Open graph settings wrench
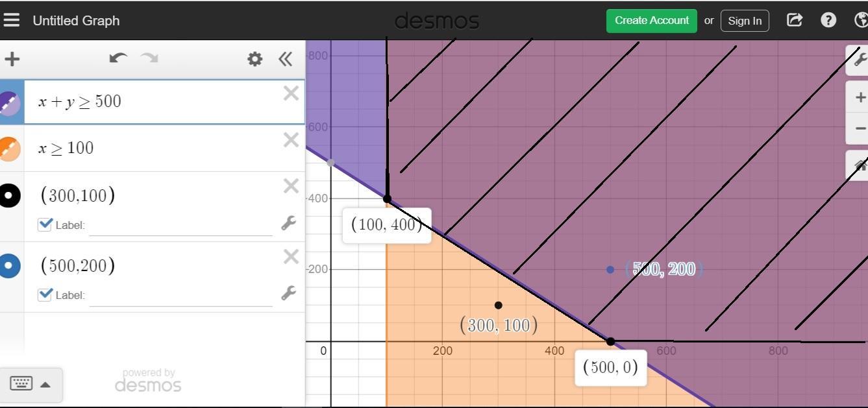868x408 pixels. pyautogui.click(x=858, y=59)
